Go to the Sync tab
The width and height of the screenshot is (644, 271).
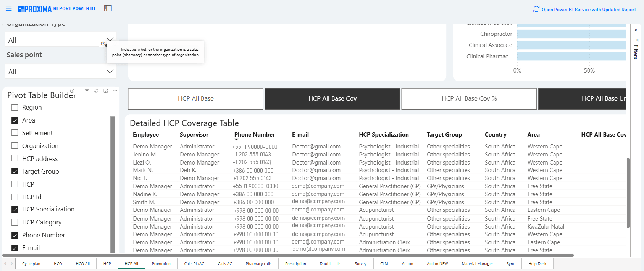[x=511, y=264]
